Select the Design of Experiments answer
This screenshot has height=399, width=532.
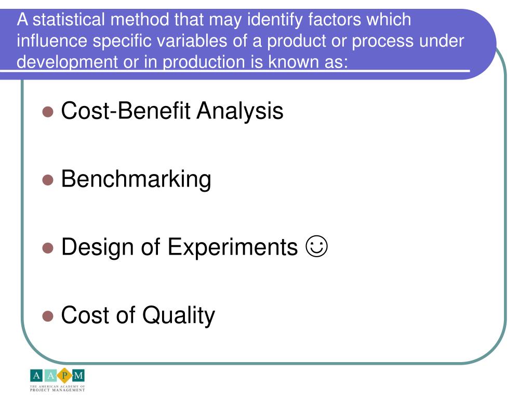pos(179,247)
